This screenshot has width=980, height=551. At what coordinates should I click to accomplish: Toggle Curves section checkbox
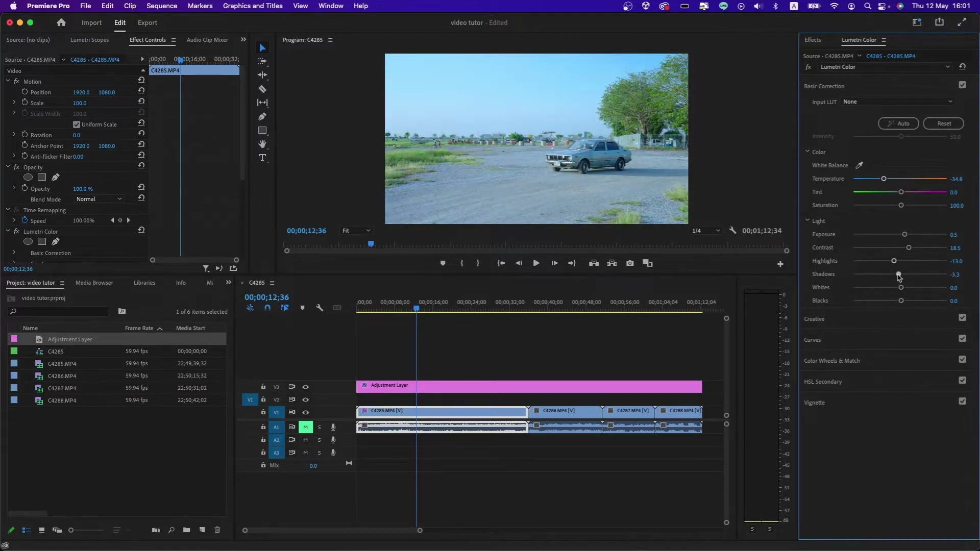[962, 338]
